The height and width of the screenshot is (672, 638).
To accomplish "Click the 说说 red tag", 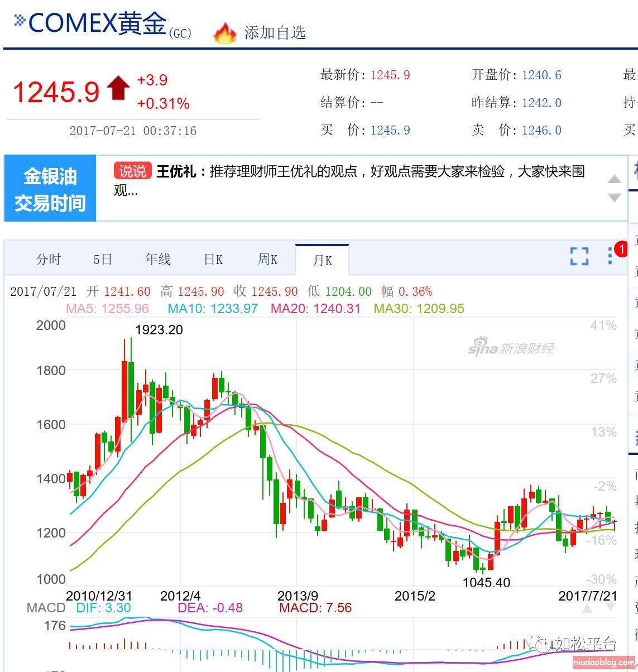I will [x=133, y=171].
